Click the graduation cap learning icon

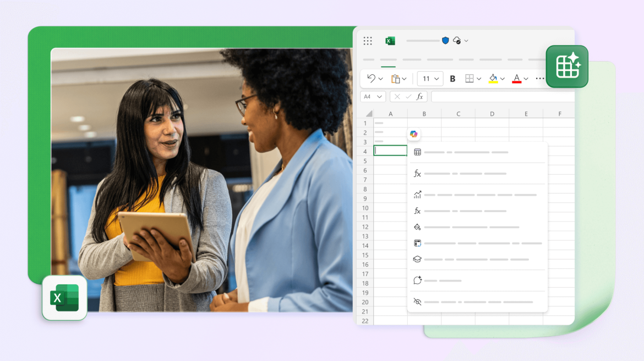[x=417, y=258]
